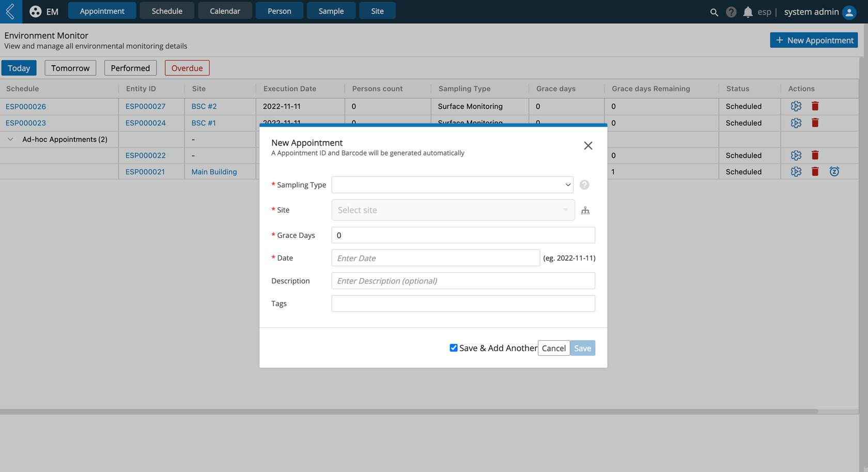This screenshot has width=868, height=472.
Task: Click Cancel in the dialog
Action: tap(554, 348)
